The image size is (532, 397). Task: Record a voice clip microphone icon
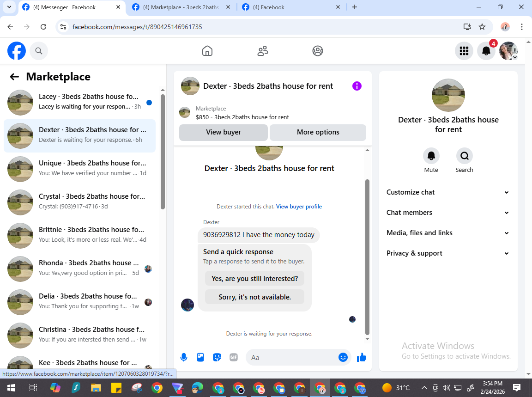[183, 357]
